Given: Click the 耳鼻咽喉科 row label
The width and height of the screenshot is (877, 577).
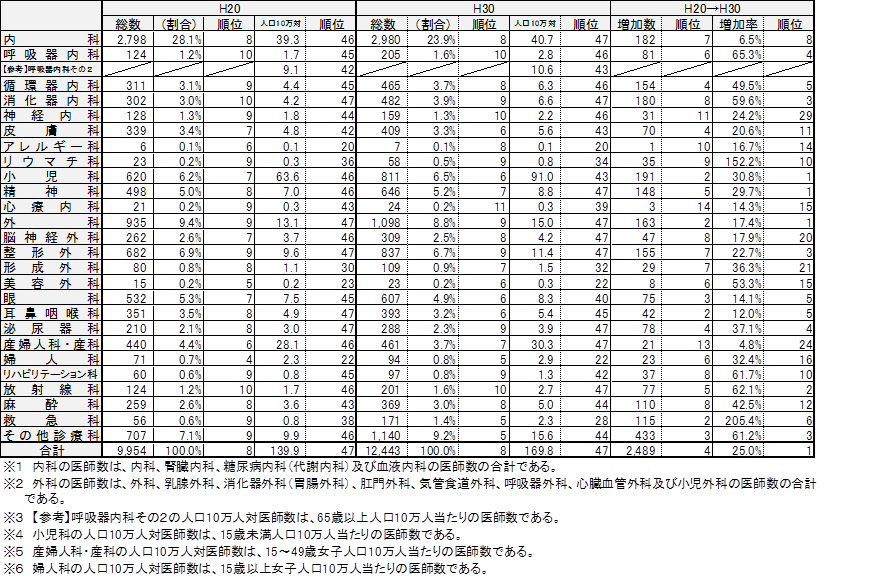Looking at the screenshot, I should 51,313.
